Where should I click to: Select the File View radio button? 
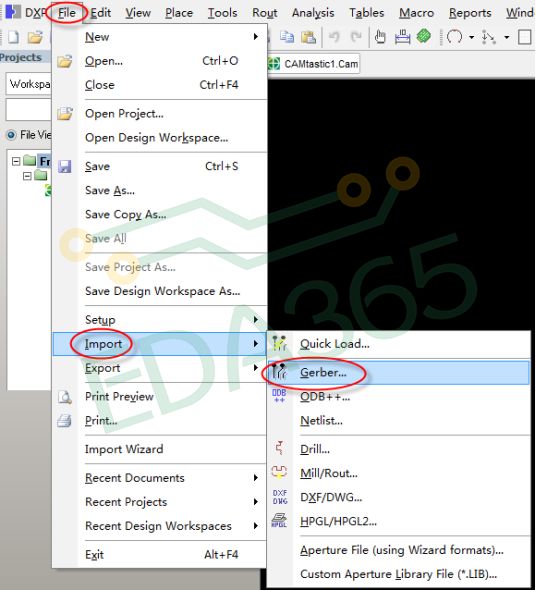[x=11, y=135]
